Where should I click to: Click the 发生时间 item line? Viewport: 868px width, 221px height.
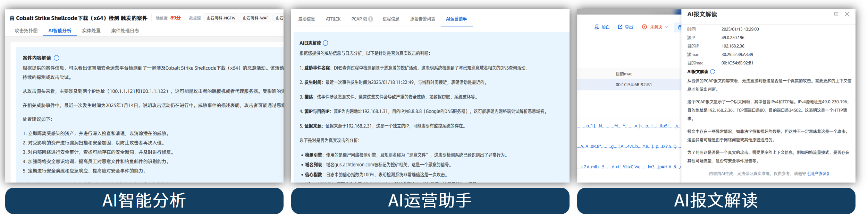tap(394, 82)
